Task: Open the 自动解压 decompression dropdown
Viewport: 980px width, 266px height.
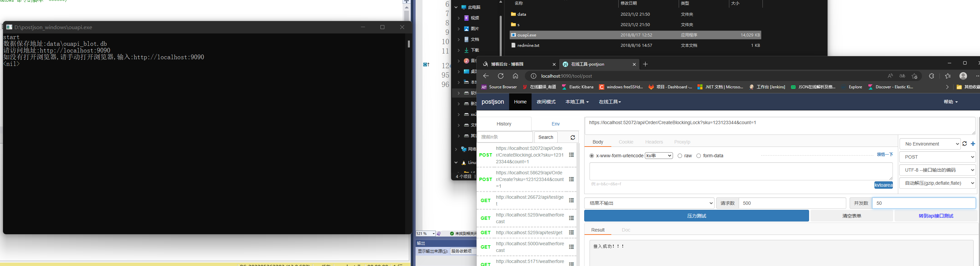Action: (937, 183)
